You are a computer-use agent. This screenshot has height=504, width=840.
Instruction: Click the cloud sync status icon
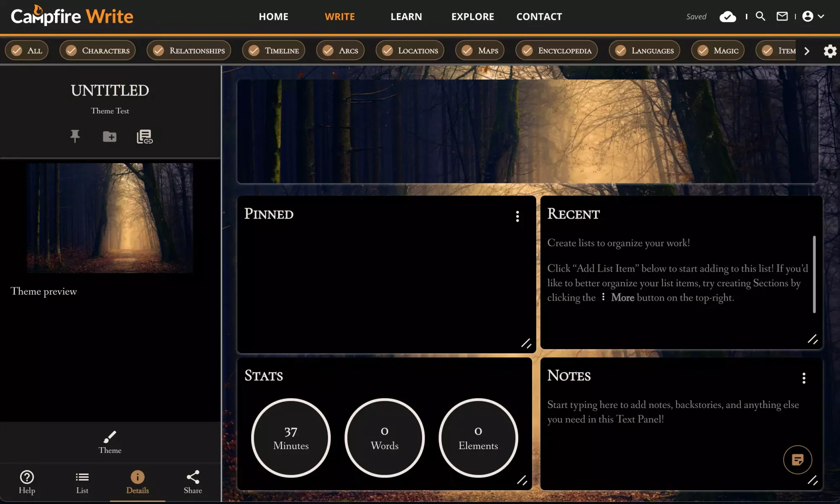coord(728,16)
